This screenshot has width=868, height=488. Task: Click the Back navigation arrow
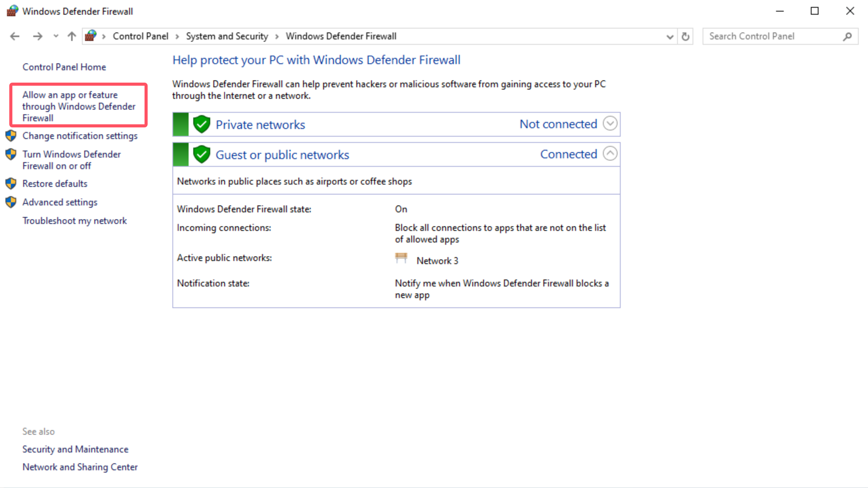point(15,36)
